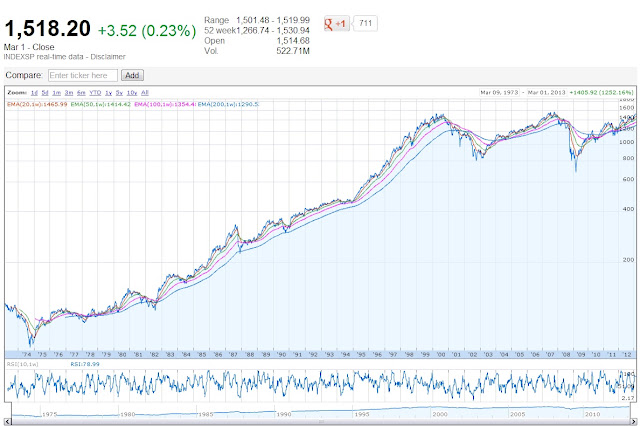Set zoom to 1d
This screenshot has width=640, height=426.
[34, 93]
